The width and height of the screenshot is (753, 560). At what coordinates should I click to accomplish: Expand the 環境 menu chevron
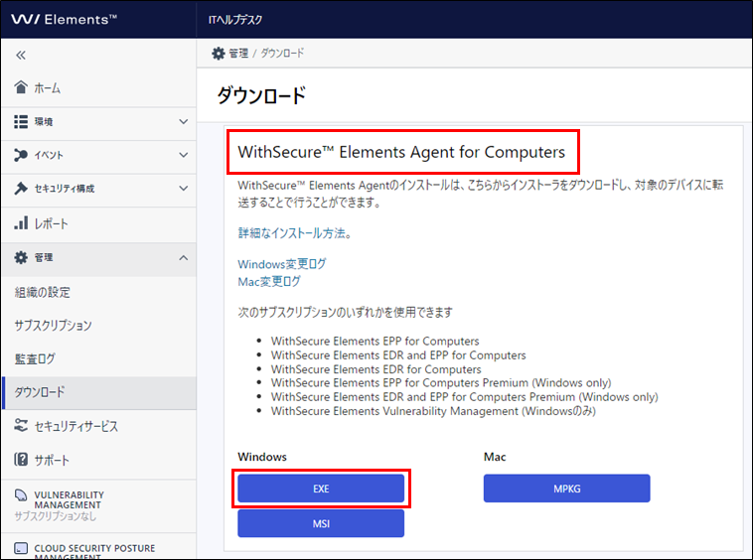coord(184,122)
